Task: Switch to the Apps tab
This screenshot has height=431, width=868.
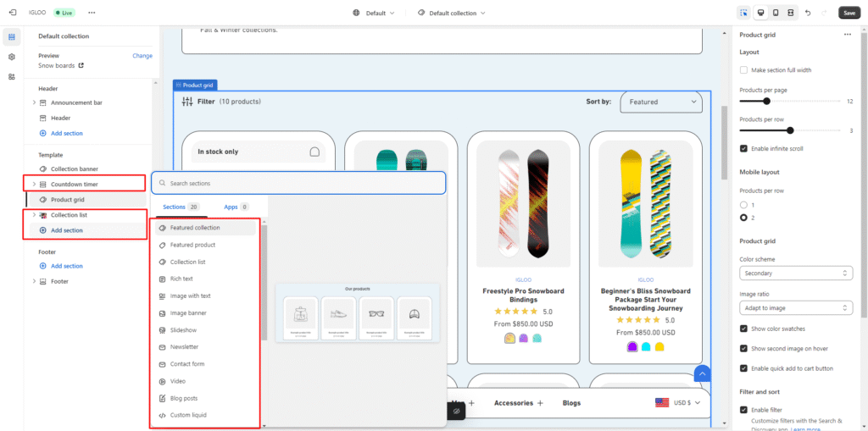Action: point(231,207)
